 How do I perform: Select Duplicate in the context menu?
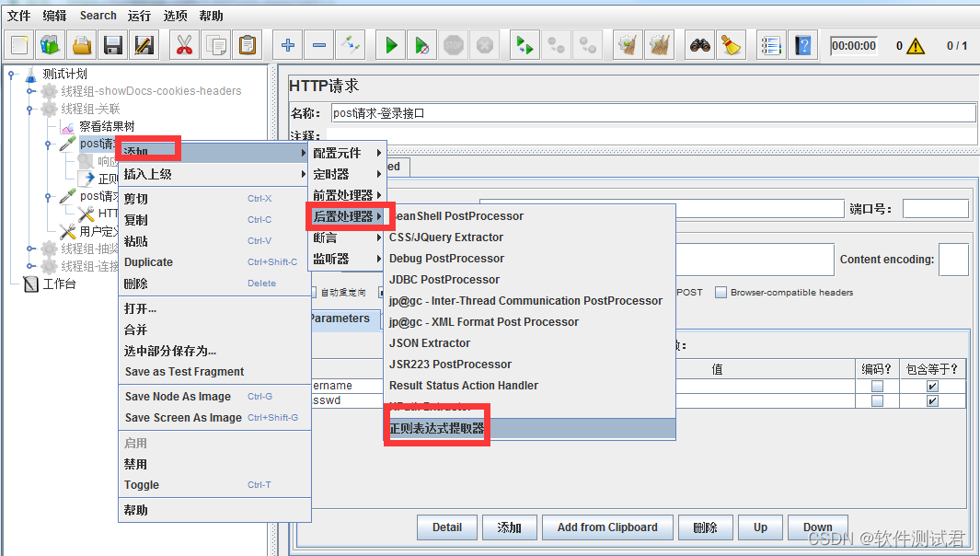coord(214,262)
